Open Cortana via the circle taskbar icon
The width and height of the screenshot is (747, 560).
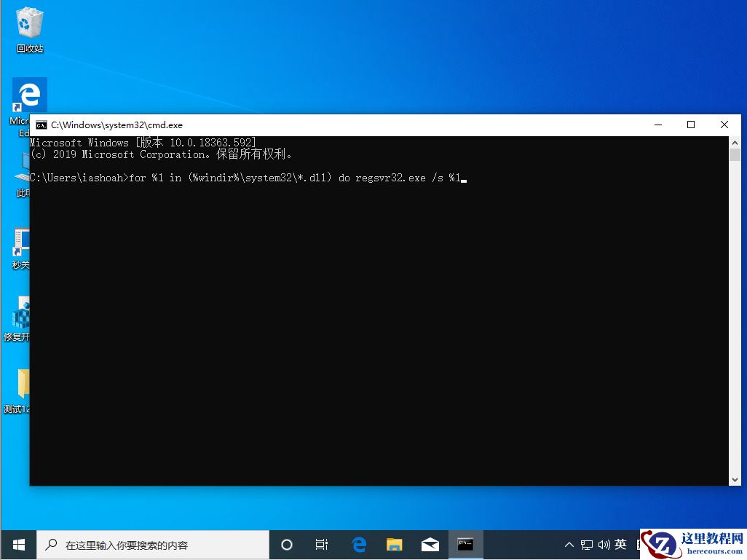tap(286, 544)
